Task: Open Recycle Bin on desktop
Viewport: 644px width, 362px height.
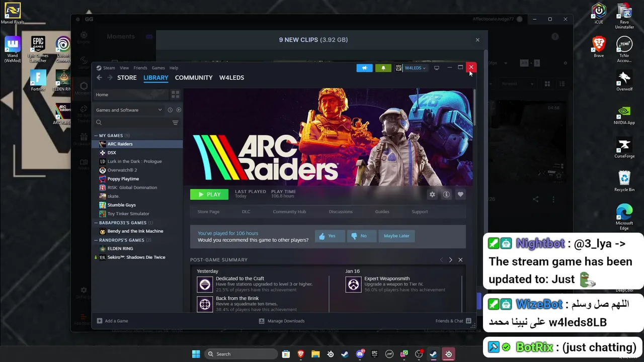Action: click(624, 182)
